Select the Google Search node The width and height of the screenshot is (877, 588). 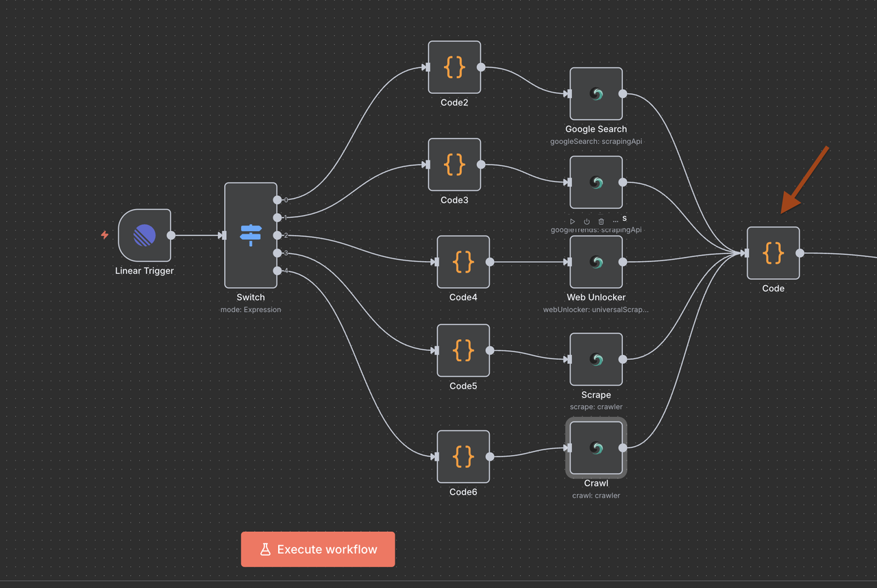(x=596, y=94)
